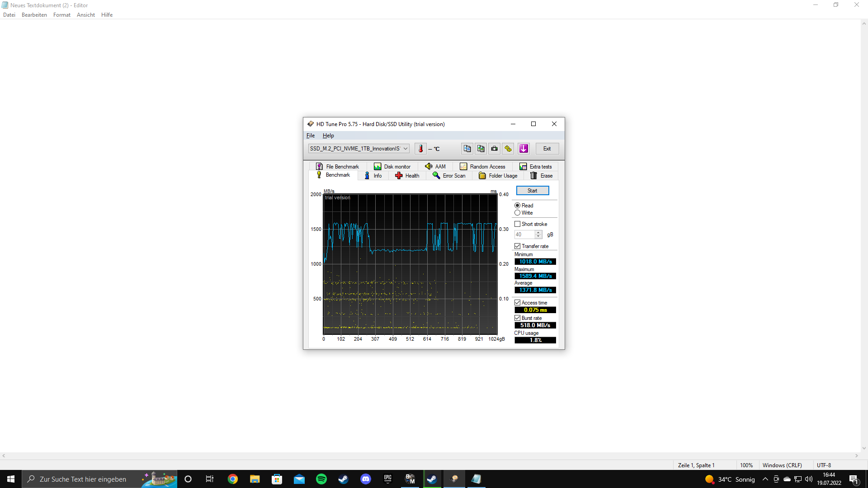The width and height of the screenshot is (868, 488).
Task: Switch to the Random Access tab
Action: click(x=482, y=167)
